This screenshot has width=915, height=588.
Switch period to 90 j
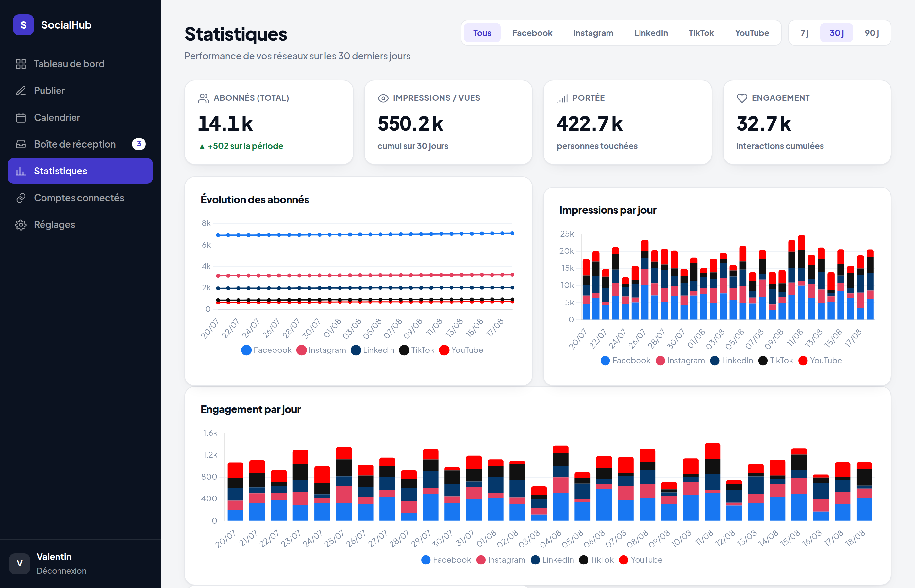(x=872, y=33)
